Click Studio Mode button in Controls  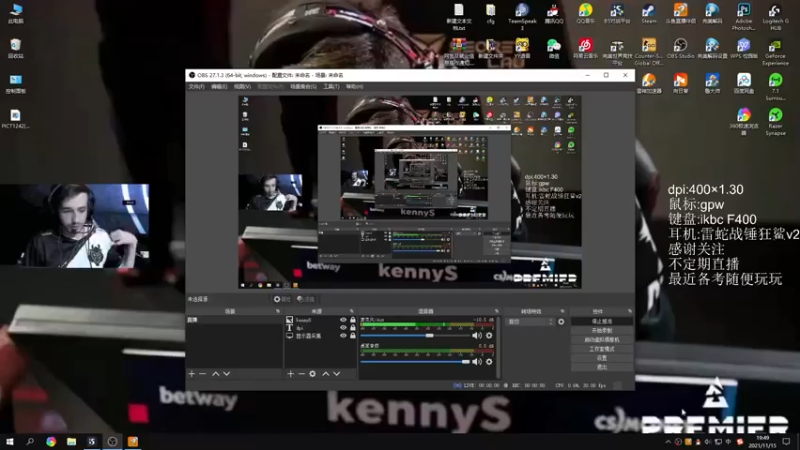[x=602, y=349]
